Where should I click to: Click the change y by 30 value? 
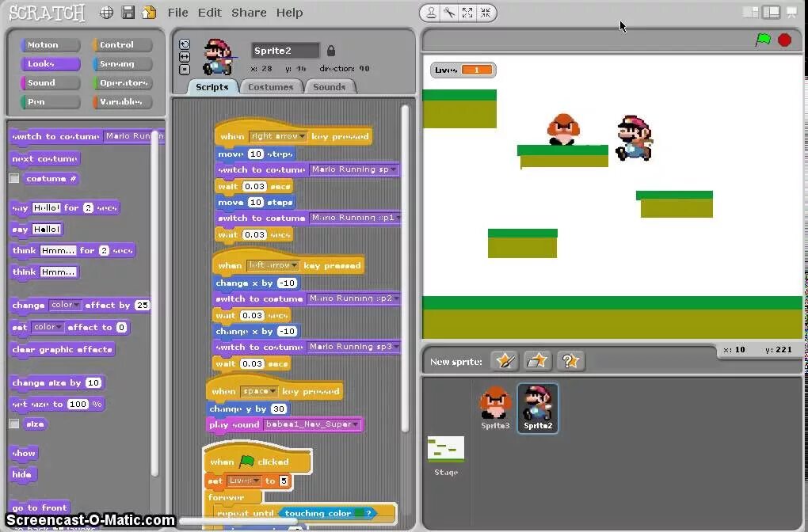(x=279, y=409)
